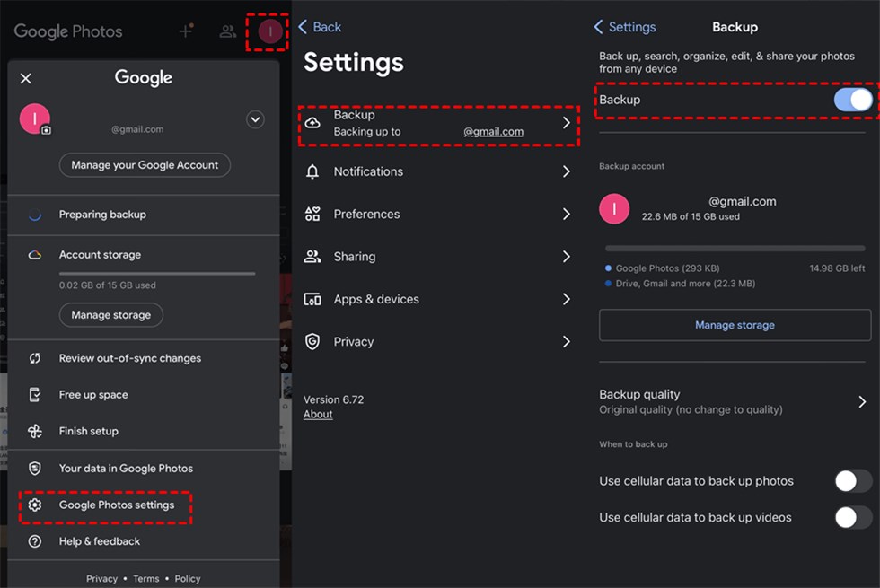Click Manage your Google Account button
The width and height of the screenshot is (880, 588).
(x=145, y=165)
